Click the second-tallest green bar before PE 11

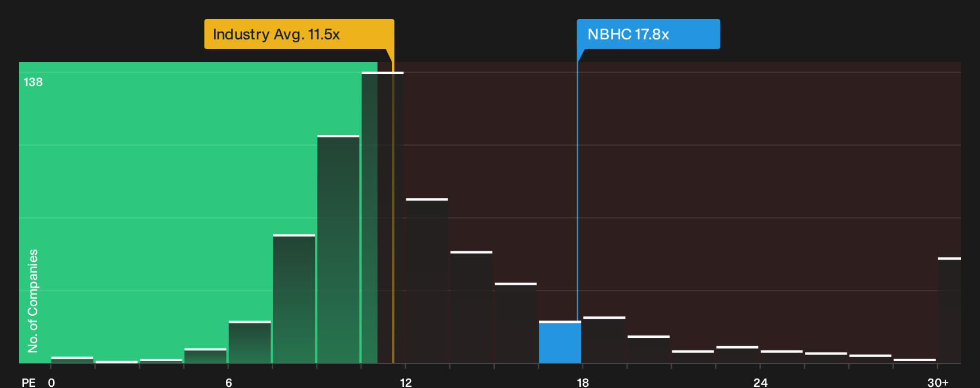tap(338, 250)
